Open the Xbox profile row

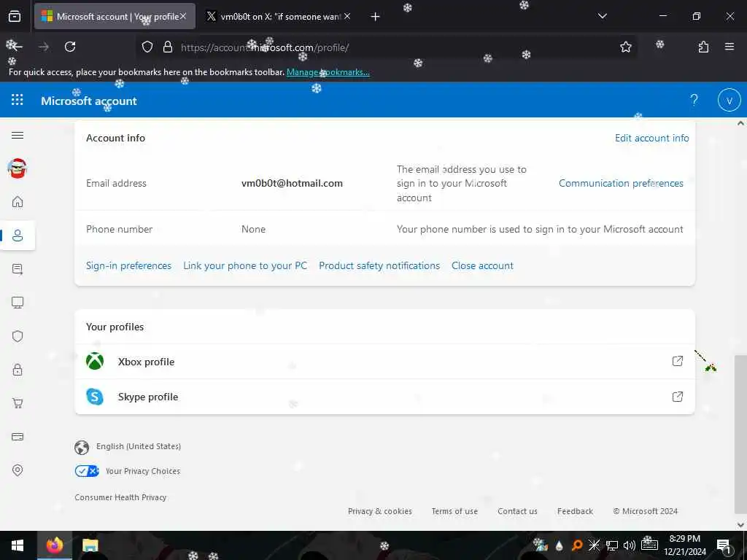[x=384, y=362]
